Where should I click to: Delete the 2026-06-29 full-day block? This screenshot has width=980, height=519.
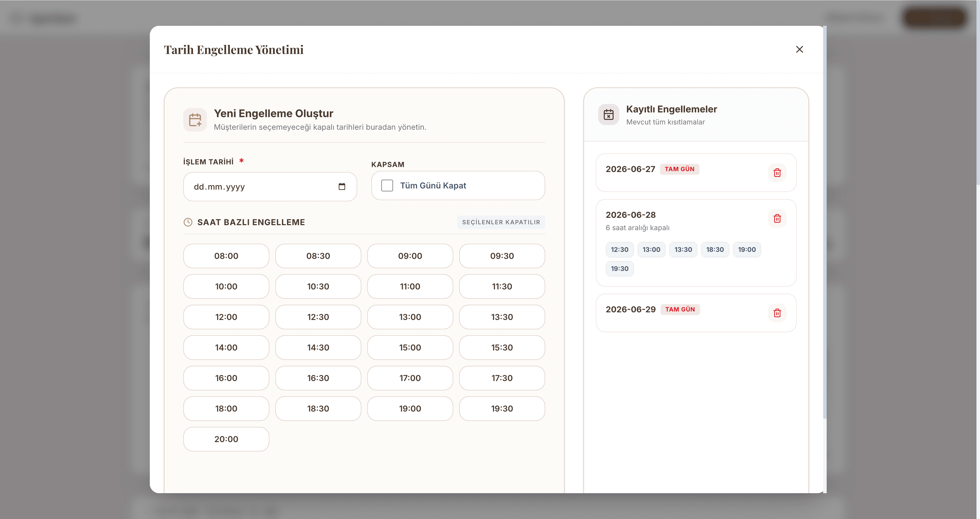pos(777,313)
